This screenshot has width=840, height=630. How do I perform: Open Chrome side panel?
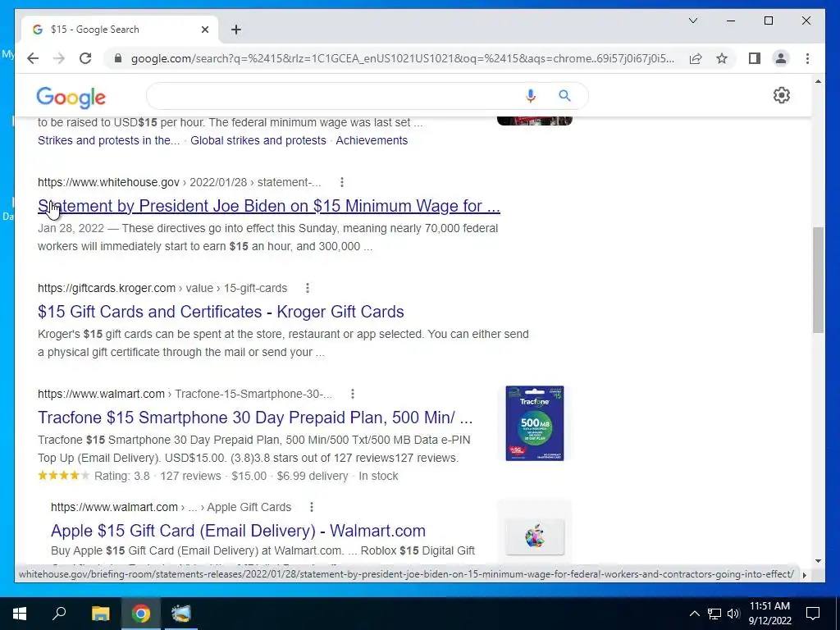coord(755,58)
